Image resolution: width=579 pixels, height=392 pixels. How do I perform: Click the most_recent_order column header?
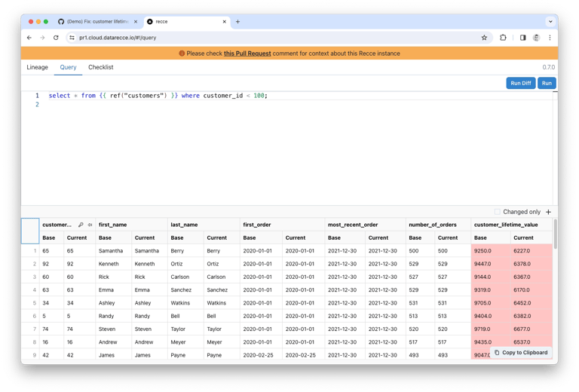click(x=365, y=225)
